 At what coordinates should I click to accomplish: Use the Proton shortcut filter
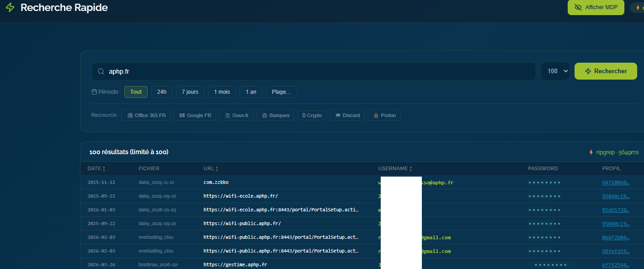(x=384, y=115)
